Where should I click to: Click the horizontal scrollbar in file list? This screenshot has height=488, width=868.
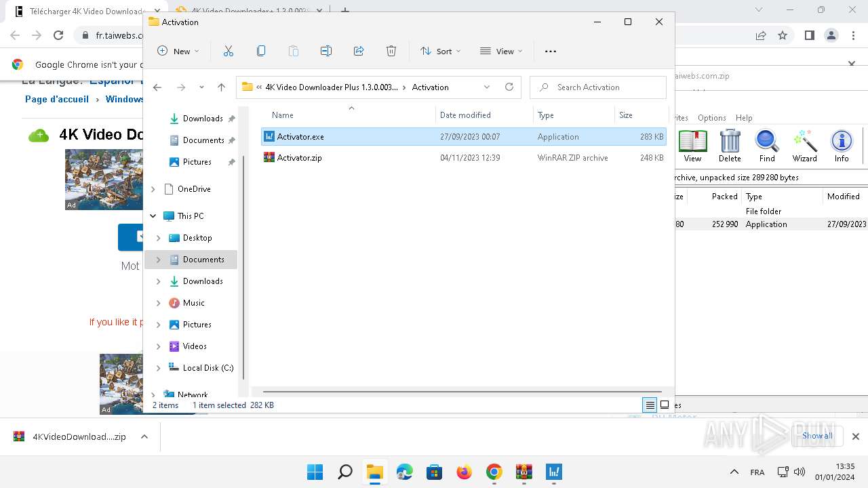coord(462,392)
